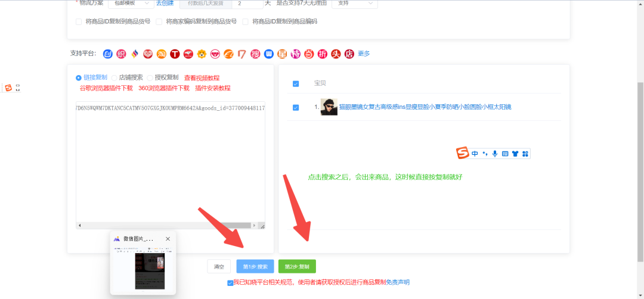
Task: Click the pink 织 platform icon
Action: tap(120, 54)
